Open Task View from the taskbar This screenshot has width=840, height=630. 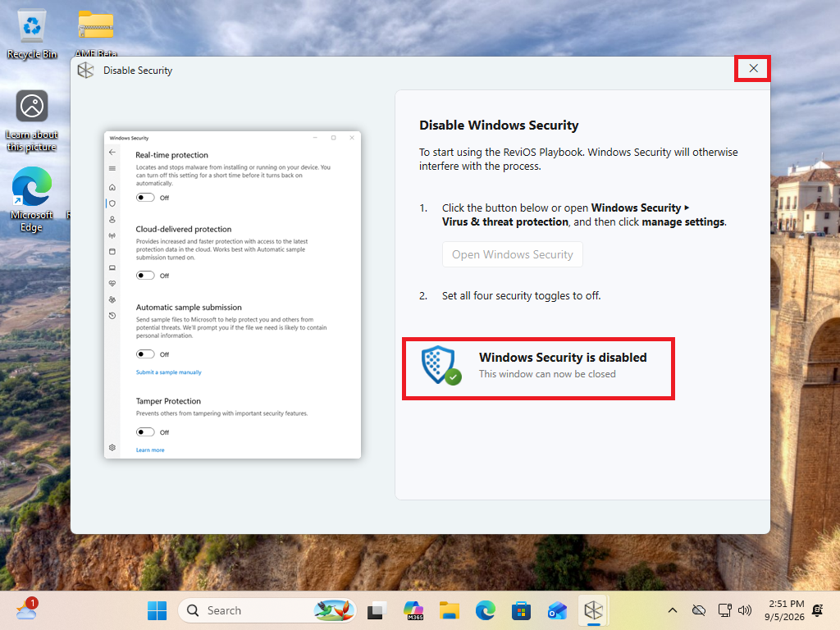coord(377,610)
